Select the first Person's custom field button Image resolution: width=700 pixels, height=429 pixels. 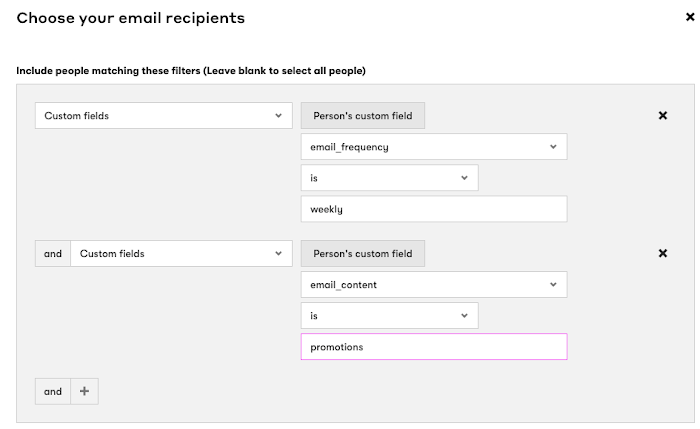click(x=363, y=116)
